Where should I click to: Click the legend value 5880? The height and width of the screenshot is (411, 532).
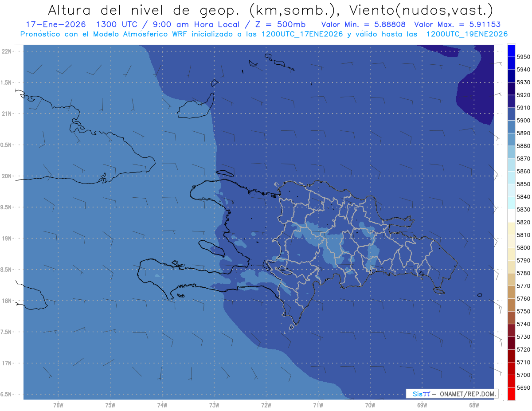[523, 146]
